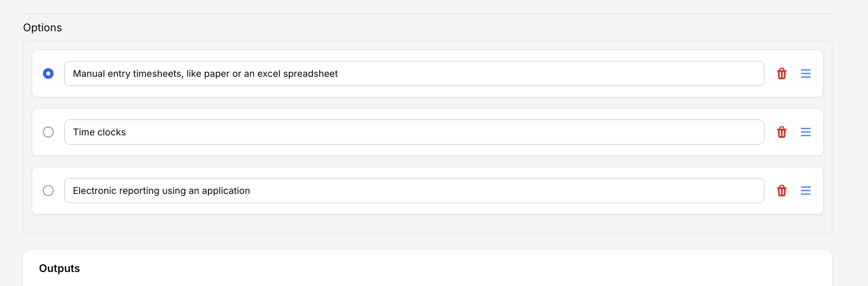Viewport: 868px width, 286px height.
Task: Grab the Manual entry timesheets reorder handle
Action: pos(805,73)
